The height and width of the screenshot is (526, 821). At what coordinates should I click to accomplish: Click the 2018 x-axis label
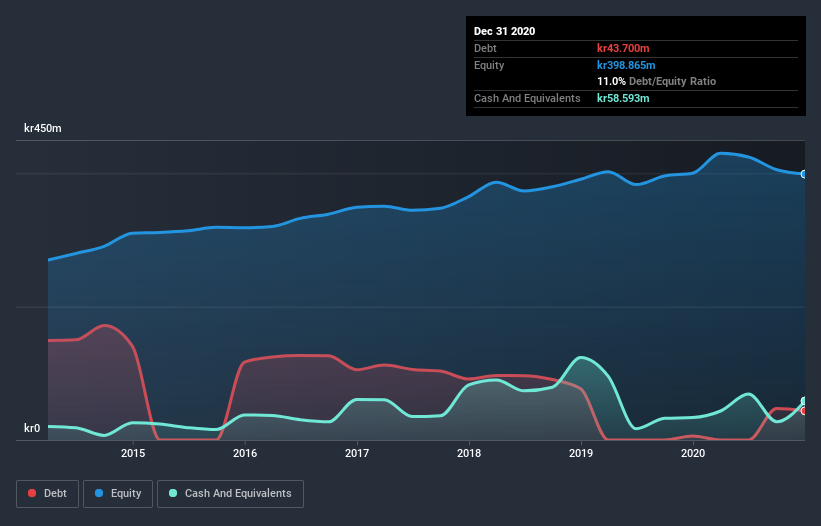[469, 453]
